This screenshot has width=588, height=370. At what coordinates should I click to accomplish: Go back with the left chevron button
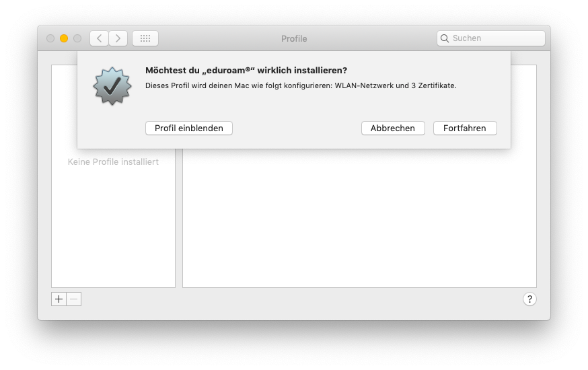click(100, 38)
